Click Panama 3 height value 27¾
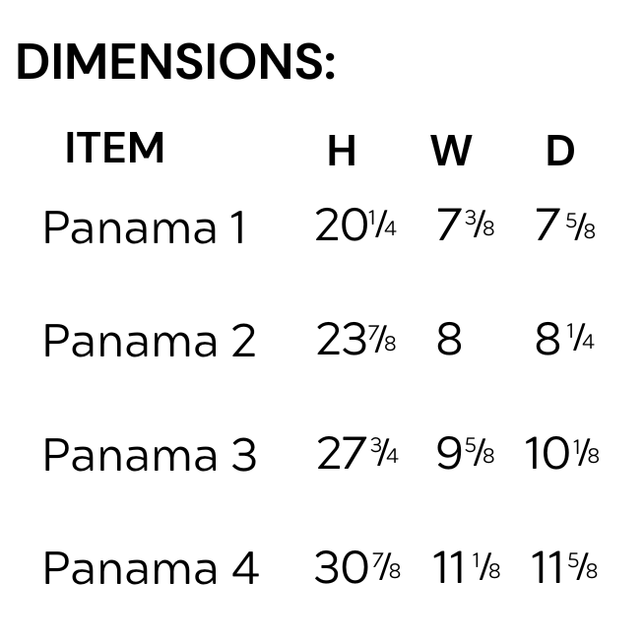644x644 pixels. point(357,454)
